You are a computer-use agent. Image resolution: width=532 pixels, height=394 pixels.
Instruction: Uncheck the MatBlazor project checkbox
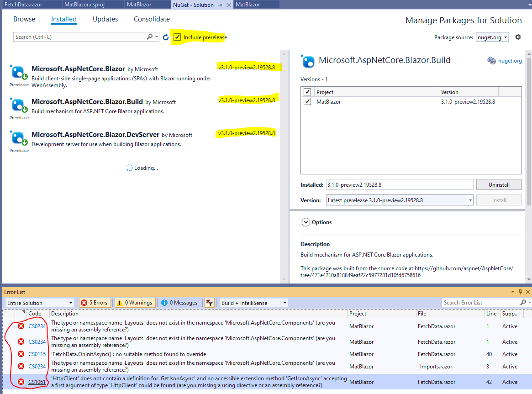click(307, 101)
